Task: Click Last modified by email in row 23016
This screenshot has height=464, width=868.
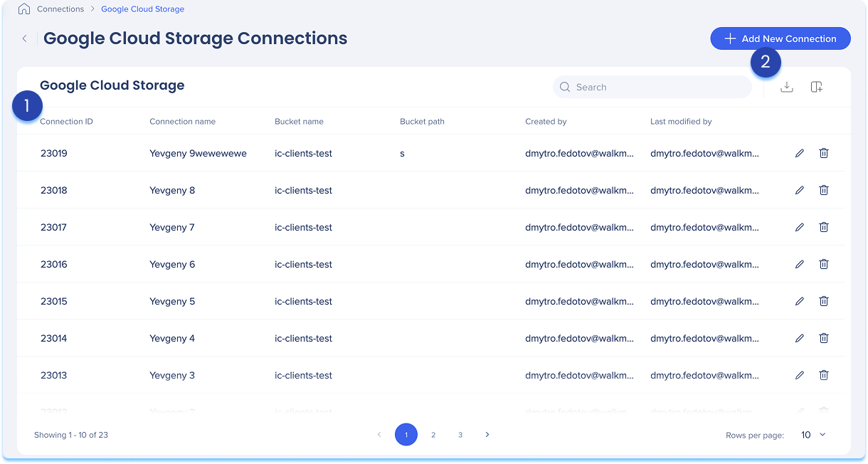Action: point(704,264)
